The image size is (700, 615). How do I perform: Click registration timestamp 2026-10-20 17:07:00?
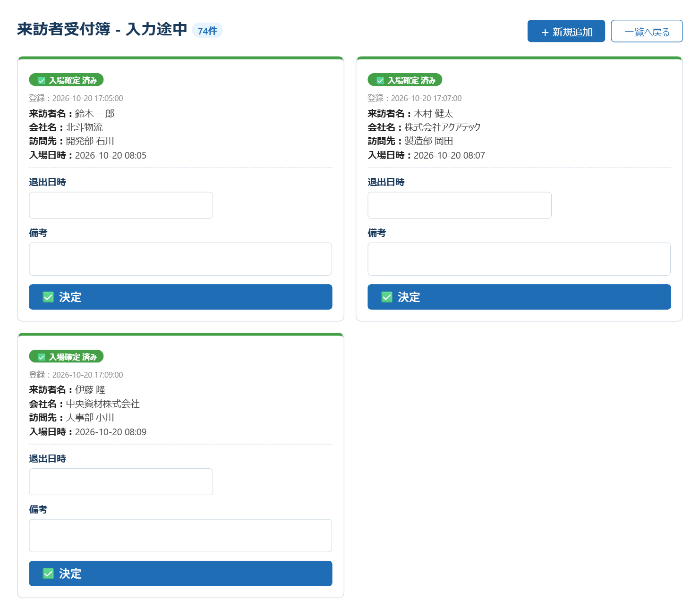tap(427, 98)
